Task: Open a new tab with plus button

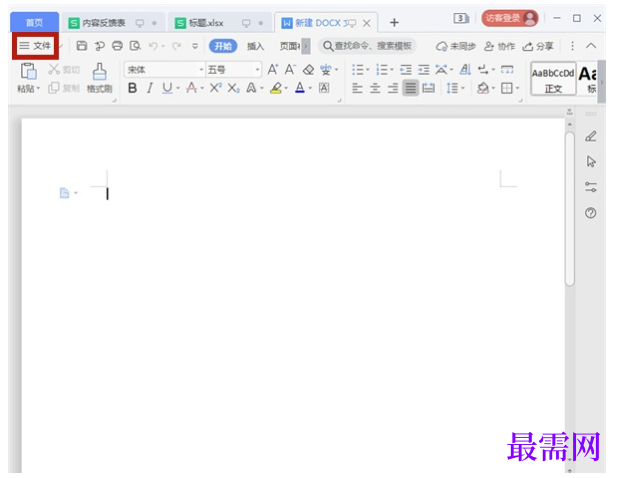Action: click(394, 22)
